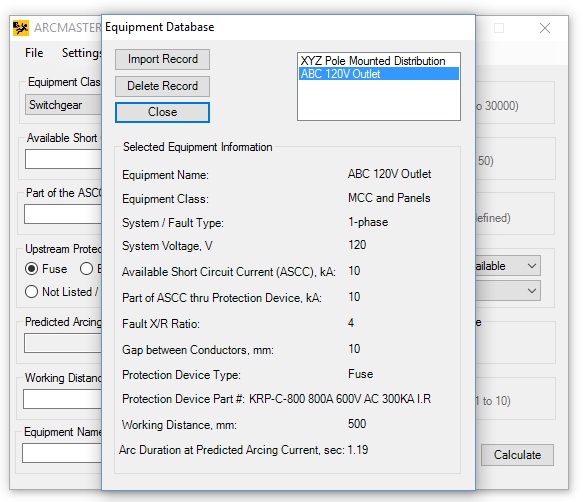
Task: Select ABC 120V Outlet list entry
Action: pos(379,74)
